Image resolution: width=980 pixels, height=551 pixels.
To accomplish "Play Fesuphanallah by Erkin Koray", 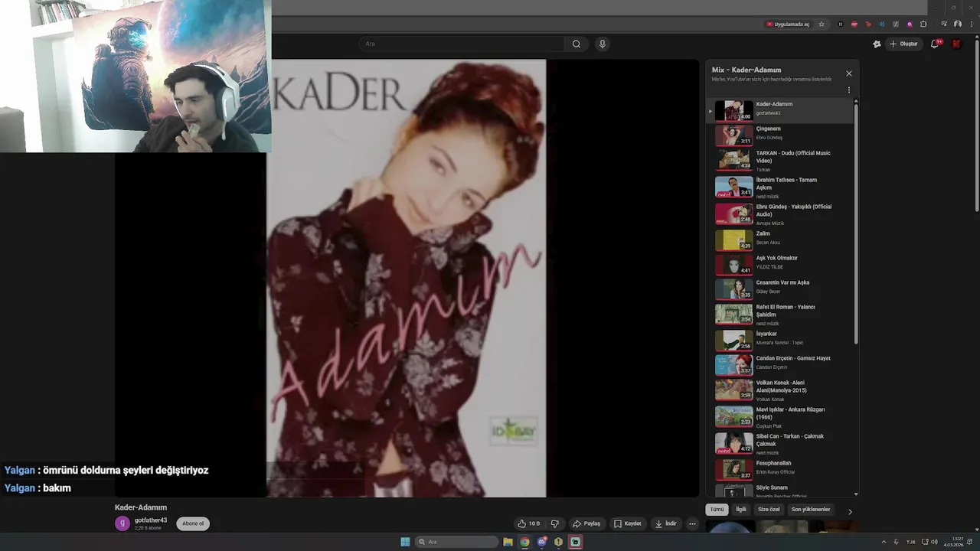I will pos(779,470).
